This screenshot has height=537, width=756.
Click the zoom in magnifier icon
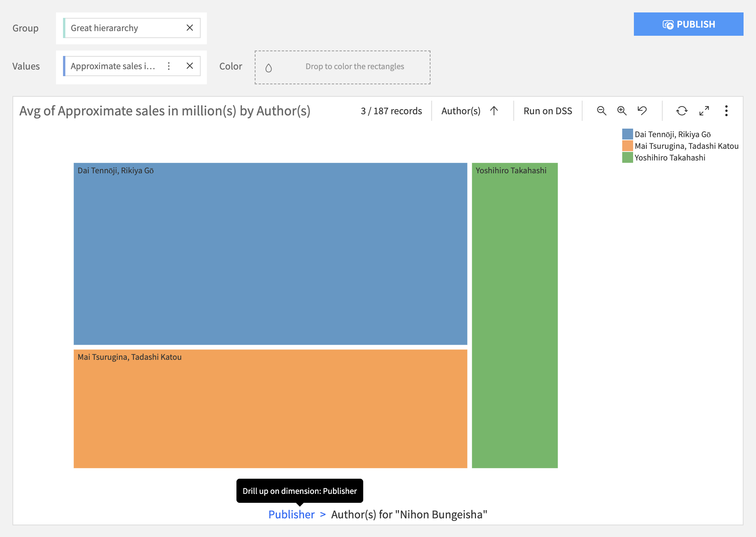(x=622, y=111)
